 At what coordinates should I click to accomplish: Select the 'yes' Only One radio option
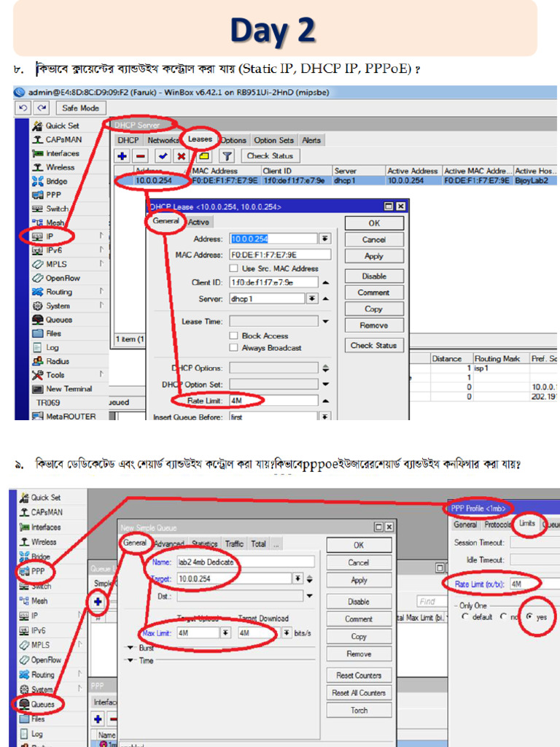(529, 616)
